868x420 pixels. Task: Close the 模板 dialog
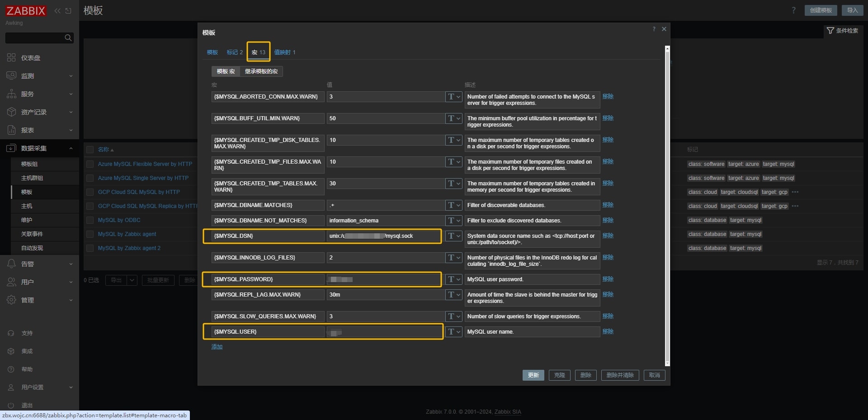click(664, 29)
